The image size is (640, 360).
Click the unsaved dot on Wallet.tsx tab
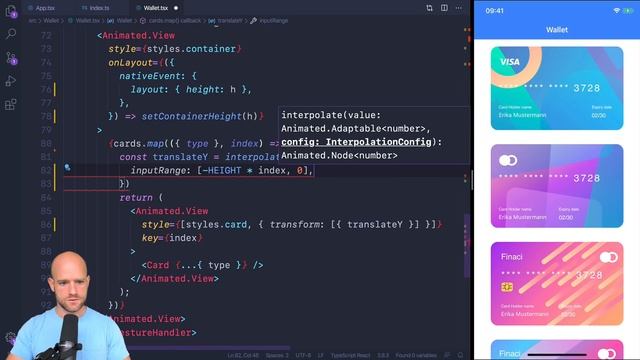pos(176,8)
